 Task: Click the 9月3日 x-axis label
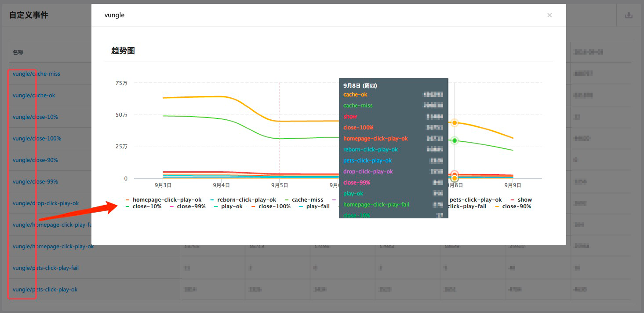point(163,185)
